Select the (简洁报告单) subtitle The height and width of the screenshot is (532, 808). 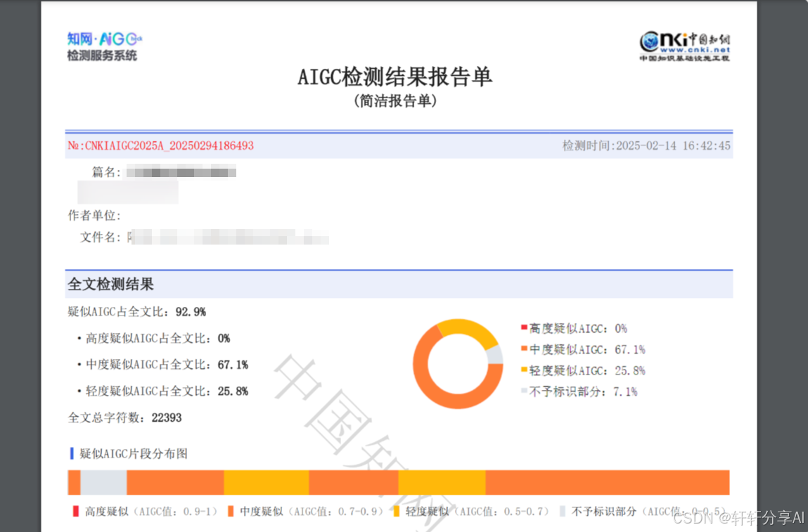click(395, 101)
